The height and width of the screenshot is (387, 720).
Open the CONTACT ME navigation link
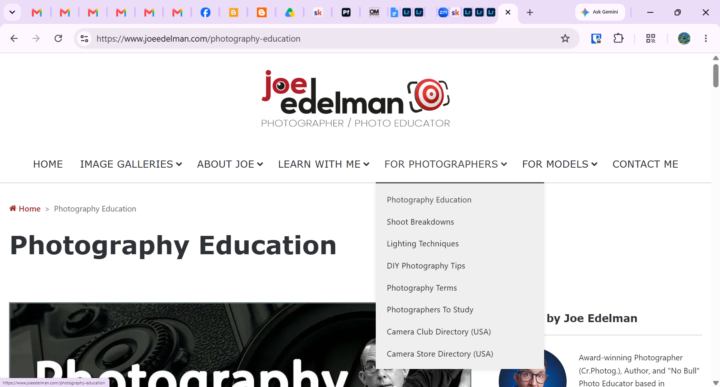[645, 164]
